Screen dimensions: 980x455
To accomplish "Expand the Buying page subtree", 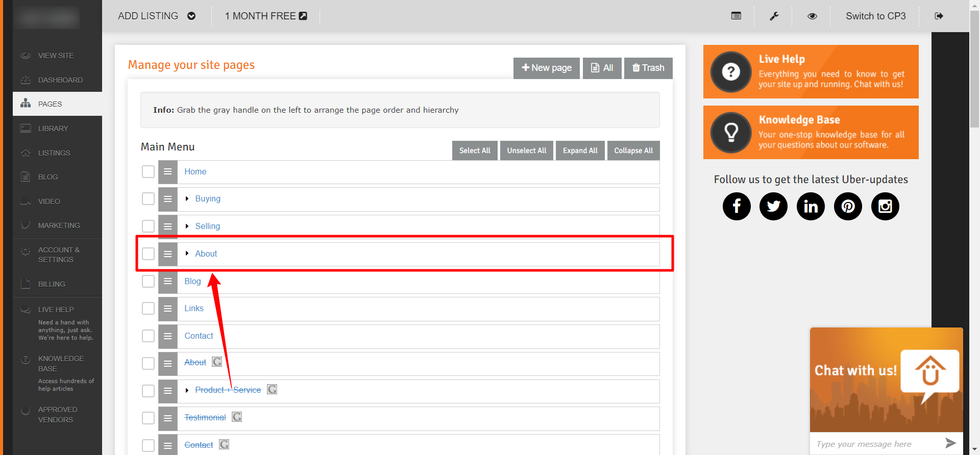I will coord(187,199).
